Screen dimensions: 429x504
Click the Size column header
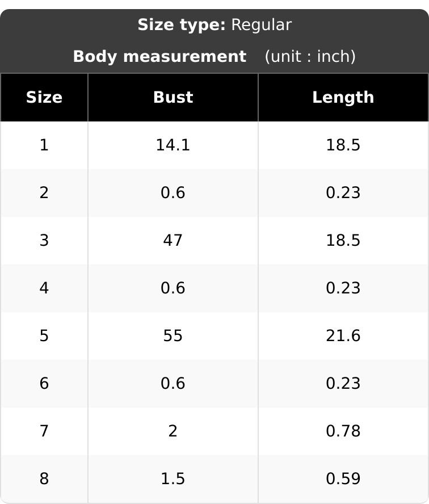click(x=44, y=98)
